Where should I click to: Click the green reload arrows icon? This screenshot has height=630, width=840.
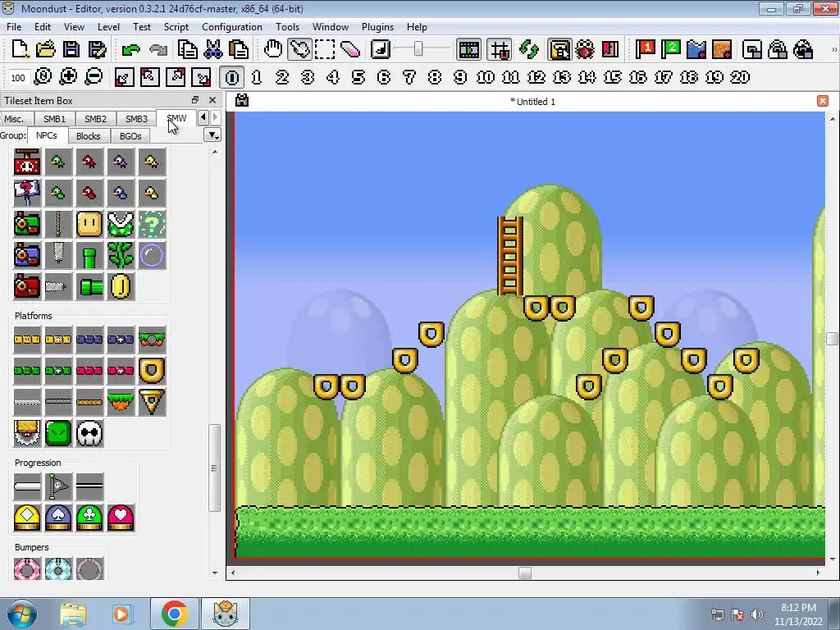click(529, 49)
